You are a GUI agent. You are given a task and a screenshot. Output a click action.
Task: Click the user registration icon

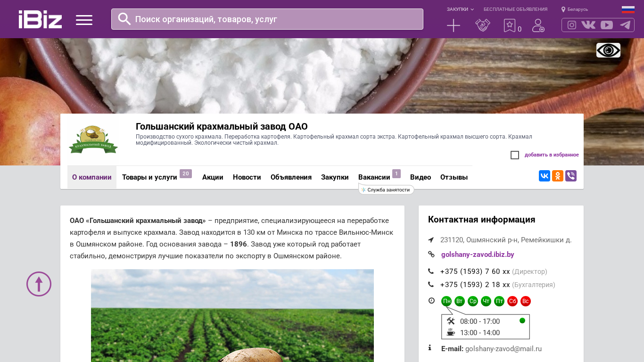pyautogui.click(x=538, y=25)
